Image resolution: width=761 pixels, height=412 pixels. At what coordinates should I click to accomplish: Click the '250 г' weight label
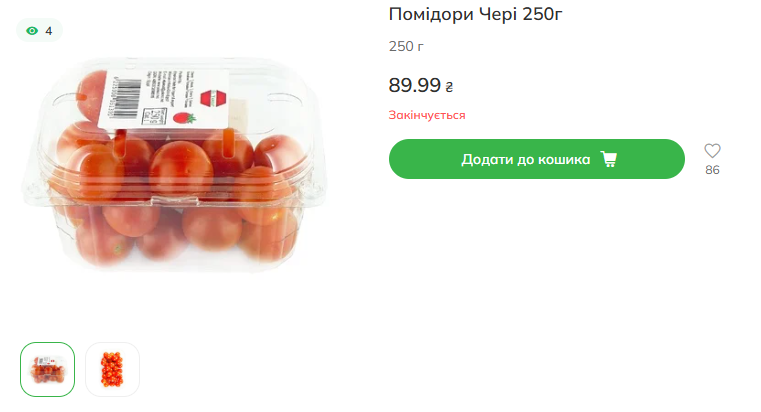406,46
